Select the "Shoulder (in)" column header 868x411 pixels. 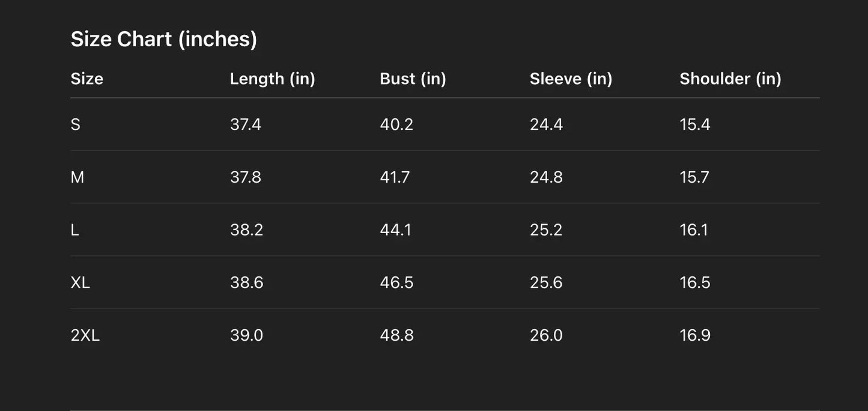(730, 79)
